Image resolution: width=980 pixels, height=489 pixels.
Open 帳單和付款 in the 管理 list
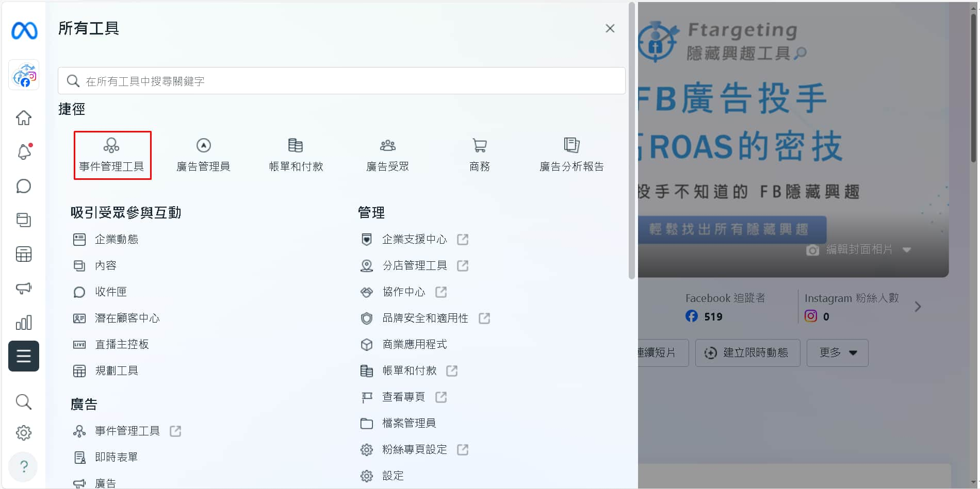[409, 371]
